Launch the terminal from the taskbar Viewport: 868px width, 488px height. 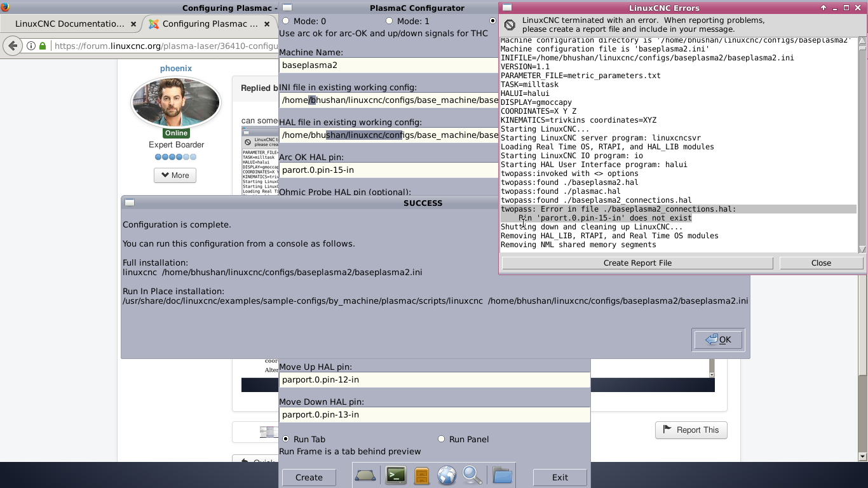point(396,475)
